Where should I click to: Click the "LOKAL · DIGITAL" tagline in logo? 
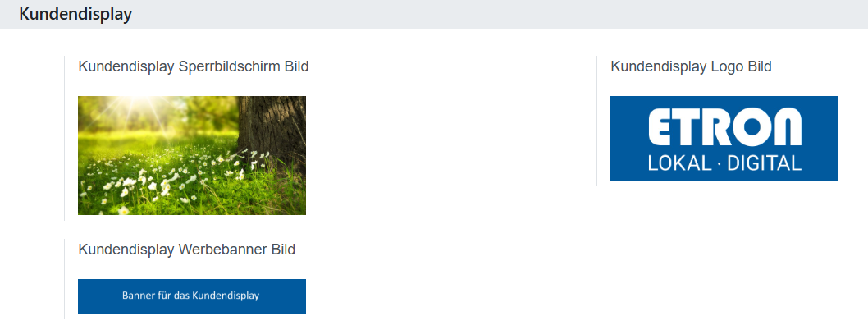(724, 163)
